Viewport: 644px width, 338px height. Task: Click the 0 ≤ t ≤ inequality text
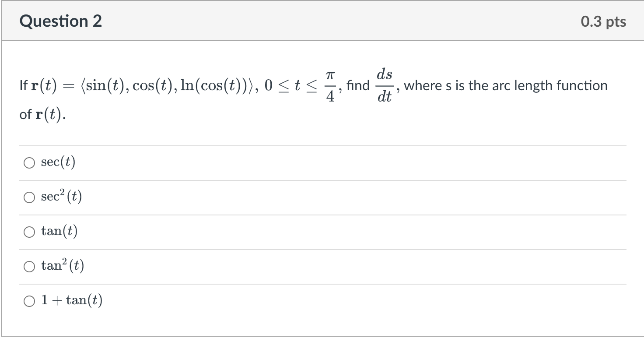tap(293, 86)
